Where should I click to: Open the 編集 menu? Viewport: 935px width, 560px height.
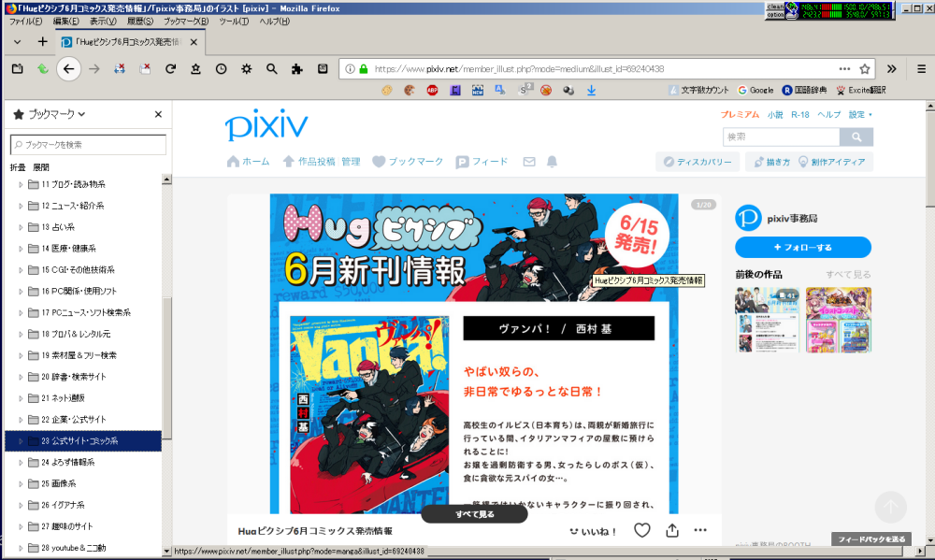(65, 21)
